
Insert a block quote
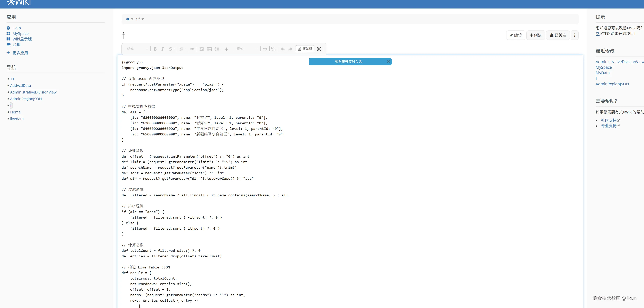tap(265, 49)
